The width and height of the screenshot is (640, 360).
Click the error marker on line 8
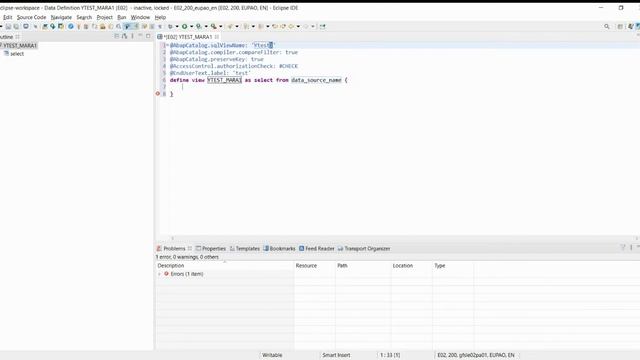158,93
